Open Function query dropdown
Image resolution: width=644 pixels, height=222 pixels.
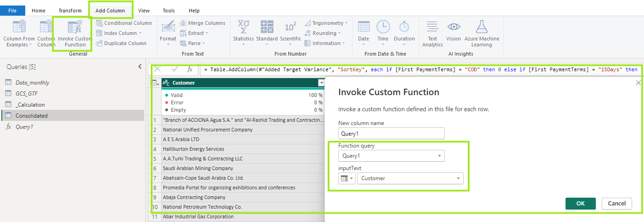392,156
